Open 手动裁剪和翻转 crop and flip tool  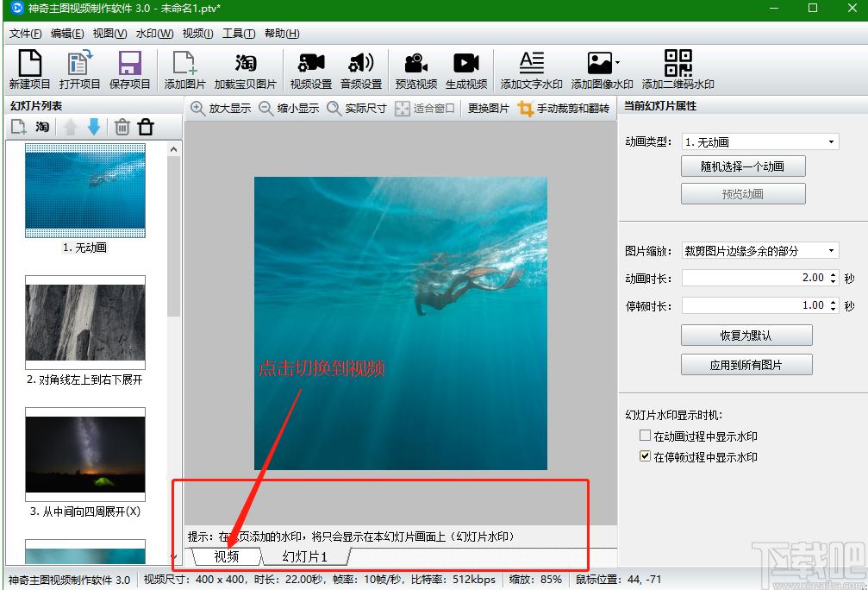(x=564, y=108)
